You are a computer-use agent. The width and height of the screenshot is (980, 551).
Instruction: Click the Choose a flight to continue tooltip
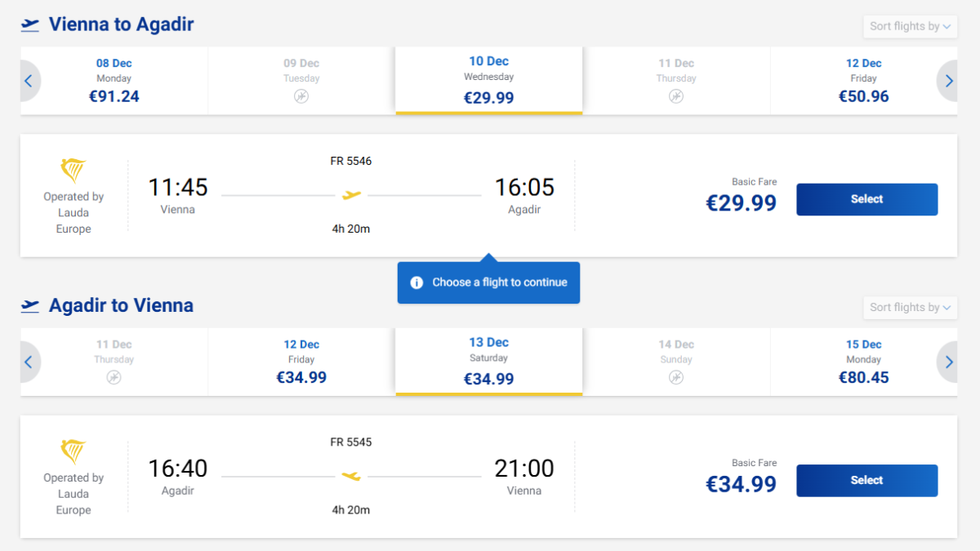499,282
